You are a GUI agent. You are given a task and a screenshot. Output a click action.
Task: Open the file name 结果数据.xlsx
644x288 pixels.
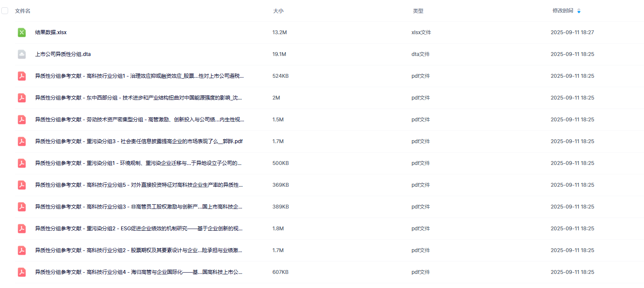click(x=51, y=32)
